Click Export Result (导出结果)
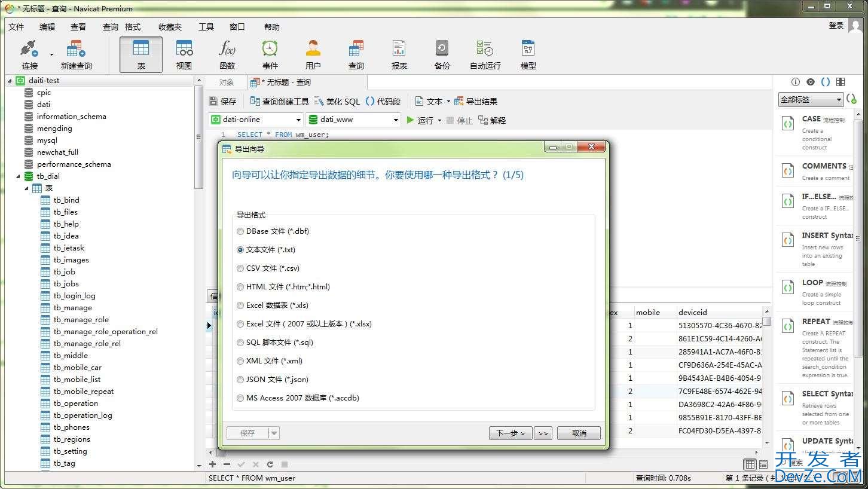Viewport: 868px width, 489px height. click(x=476, y=102)
